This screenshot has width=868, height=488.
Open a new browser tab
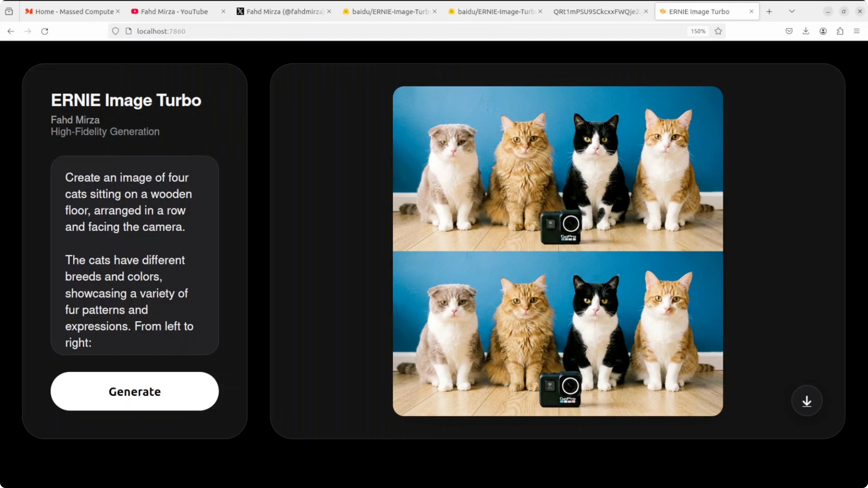click(x=769, y=12)
